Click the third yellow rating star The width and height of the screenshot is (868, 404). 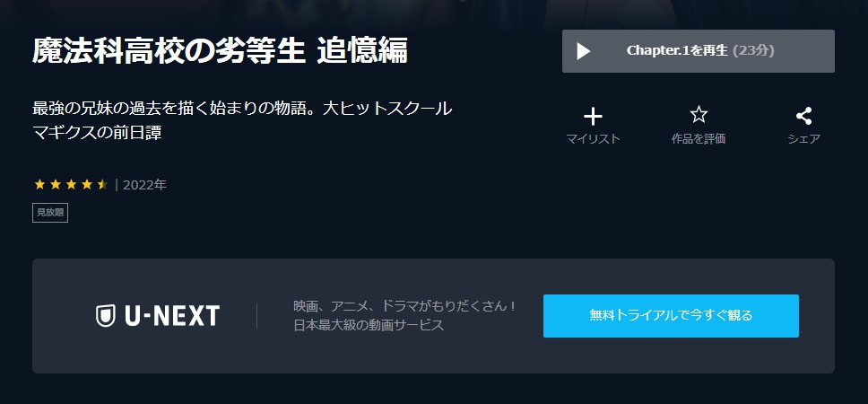click(x=71, y=185)
